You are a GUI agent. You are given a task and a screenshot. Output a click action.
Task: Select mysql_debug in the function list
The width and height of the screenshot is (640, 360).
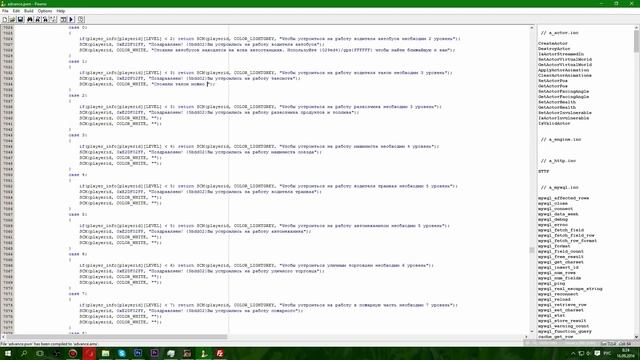553,219
